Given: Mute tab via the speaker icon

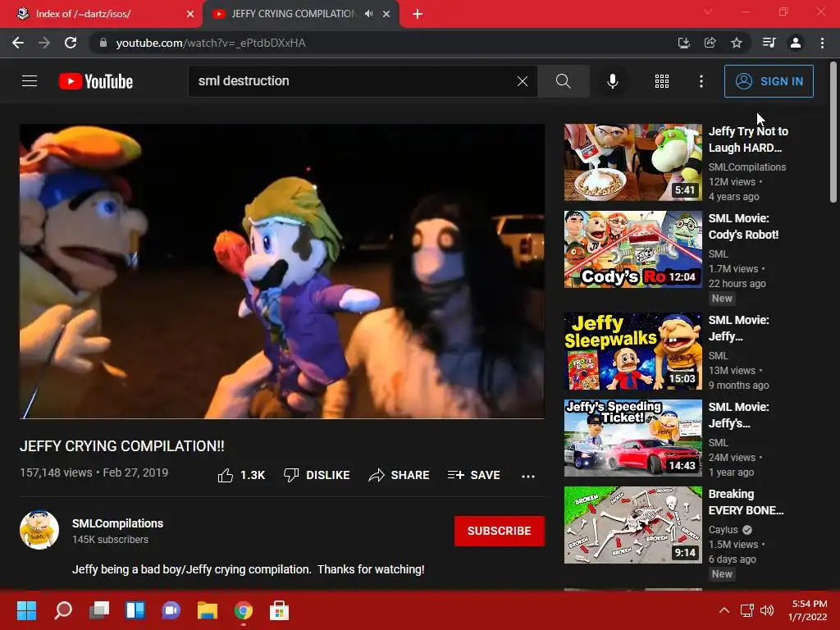Looking at the screenshot, I should tap(368, 14).
